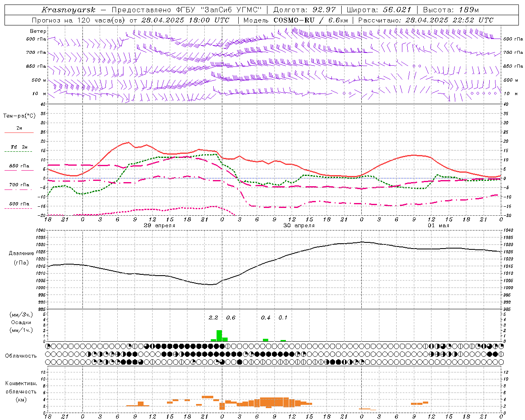Click the Krasnoyarsk city name in the header

tap(68, 10)
